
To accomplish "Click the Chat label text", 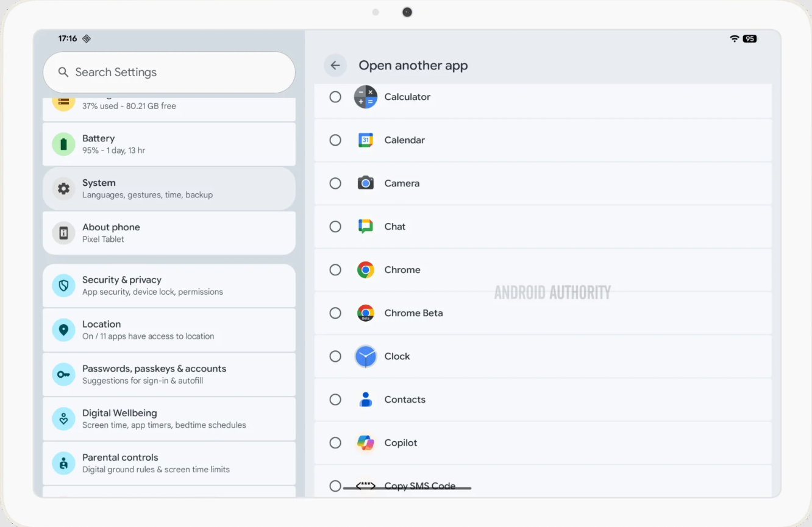I will [x=394, y=227].
